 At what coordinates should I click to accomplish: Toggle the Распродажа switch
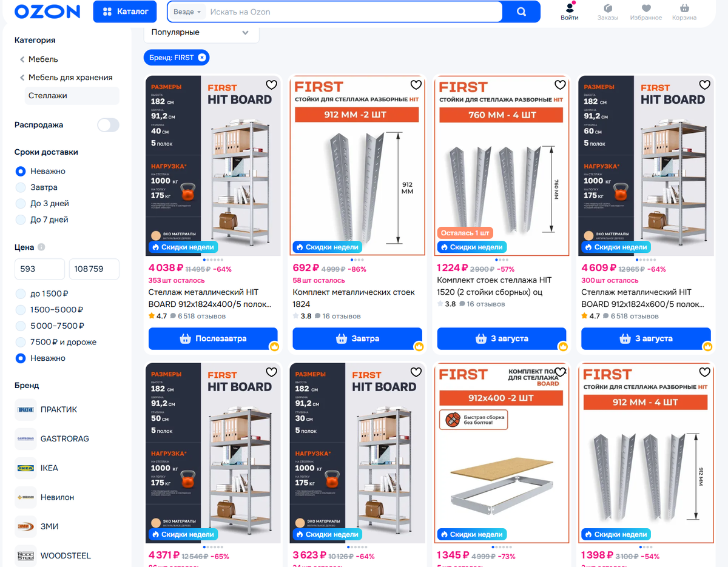108,125
